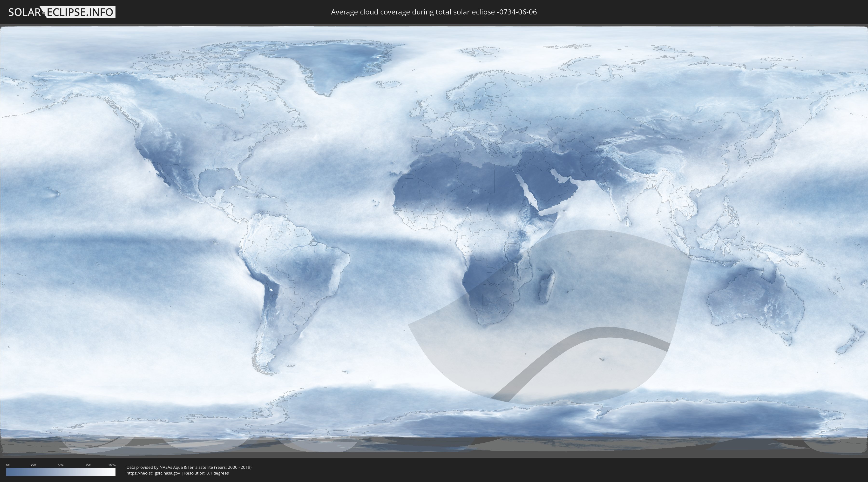The width and height of the screenshot is (868, 482).
Task: Click the 100% legend label
Action: [x=112, y=465]
